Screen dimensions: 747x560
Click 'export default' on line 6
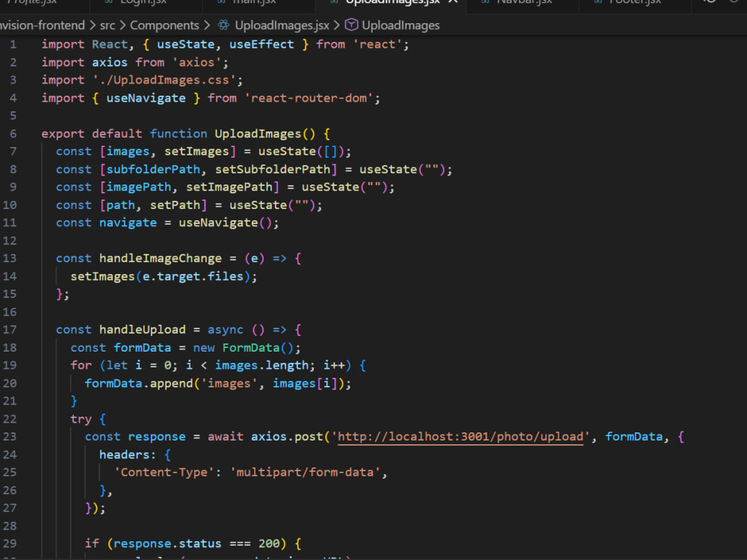point(91,134)
